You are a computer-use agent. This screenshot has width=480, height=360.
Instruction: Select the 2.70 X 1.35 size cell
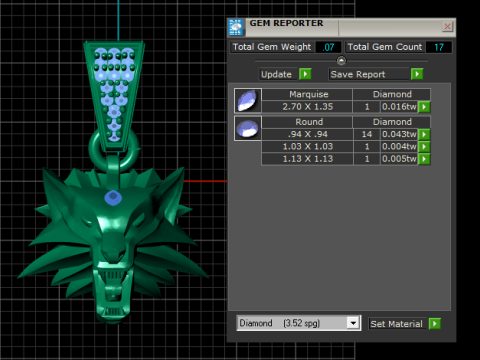pyautogui.click(x=307, y=107)
